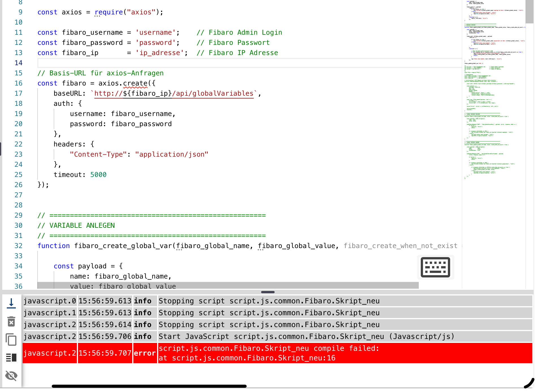Click the greyed fibaro_create_when_not_exist parameter
The width and height of the screenshot is (538, 392).
pos(400,246)
